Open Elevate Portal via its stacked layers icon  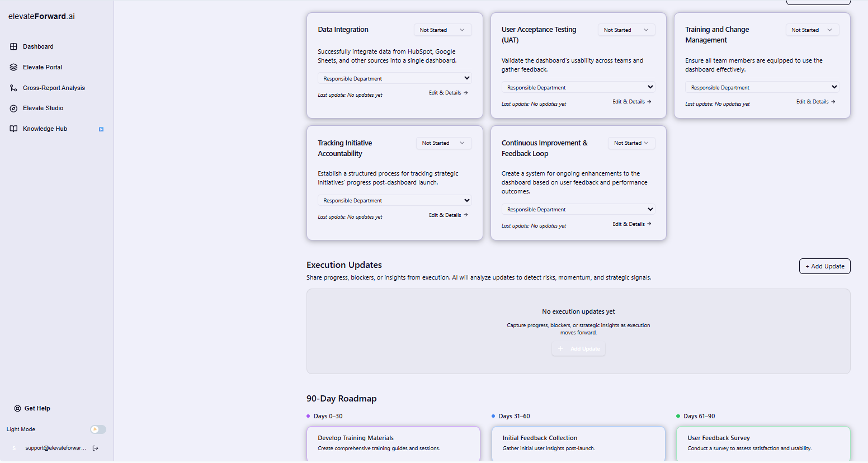(13, 67)
